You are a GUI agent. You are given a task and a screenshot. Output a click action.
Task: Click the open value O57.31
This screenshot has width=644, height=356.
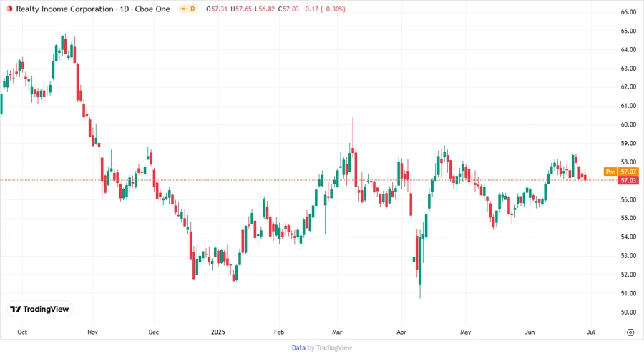click(216, 9)
